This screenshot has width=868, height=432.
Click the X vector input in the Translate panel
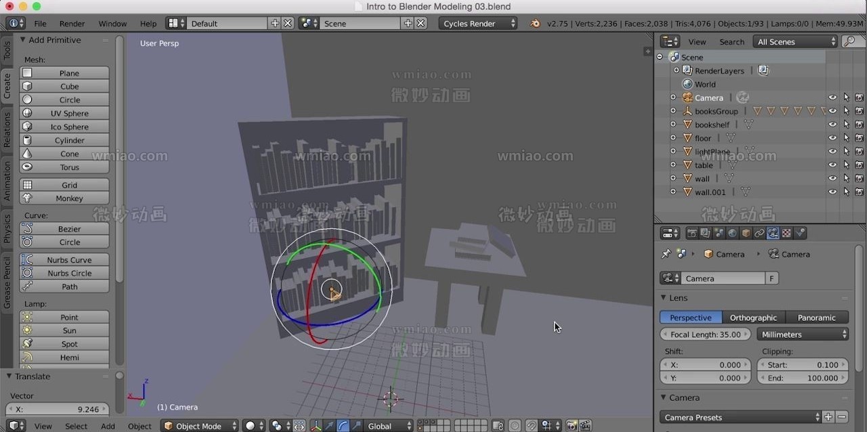coord(57,409)
